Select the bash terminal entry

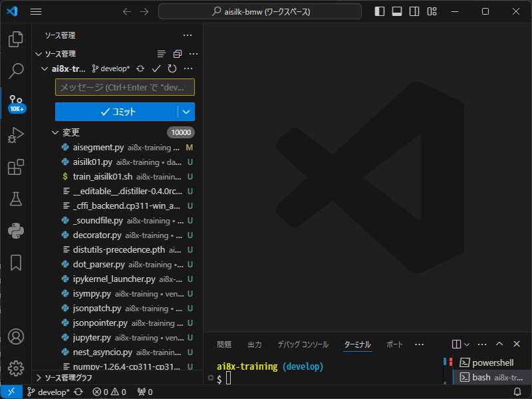click(x=492, y=377)
